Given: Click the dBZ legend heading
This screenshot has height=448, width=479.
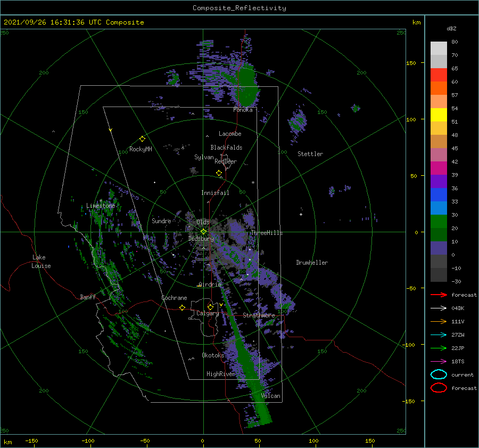Looking at the screenshot, I should (451, 28).
